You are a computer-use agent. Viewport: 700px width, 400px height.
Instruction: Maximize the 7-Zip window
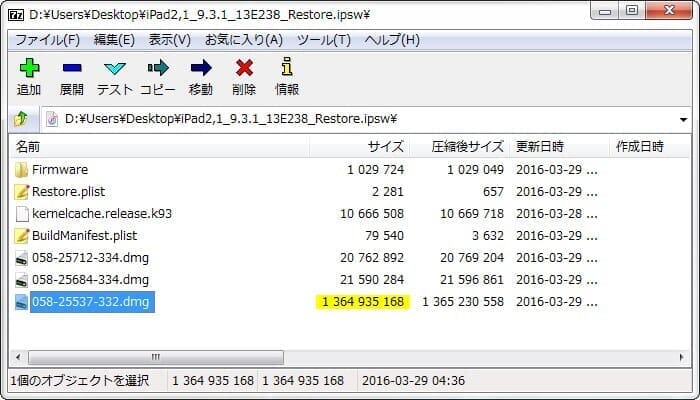tap(632, 12)
